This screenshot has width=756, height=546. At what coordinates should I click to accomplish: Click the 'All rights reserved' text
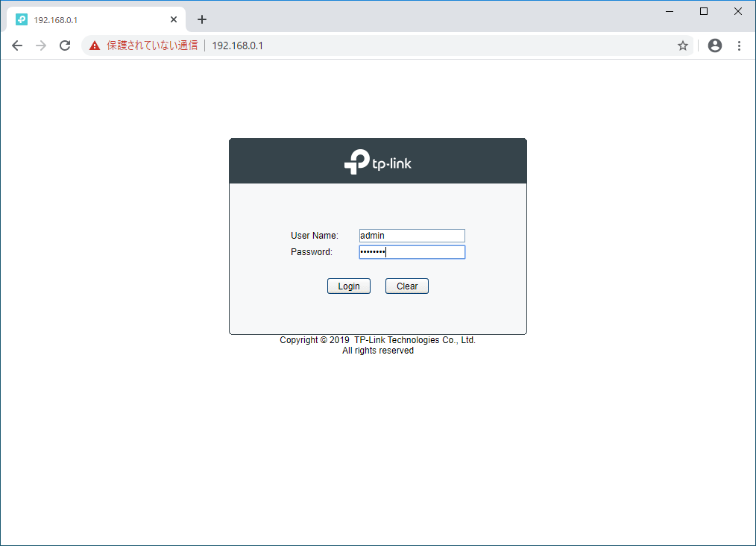click(377, 351)
